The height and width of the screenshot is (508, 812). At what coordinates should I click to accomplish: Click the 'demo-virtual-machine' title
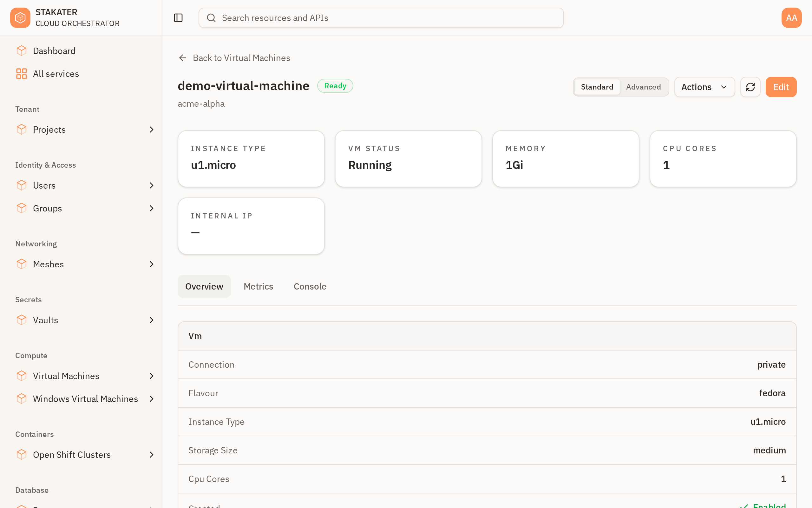tap(244, 86)
